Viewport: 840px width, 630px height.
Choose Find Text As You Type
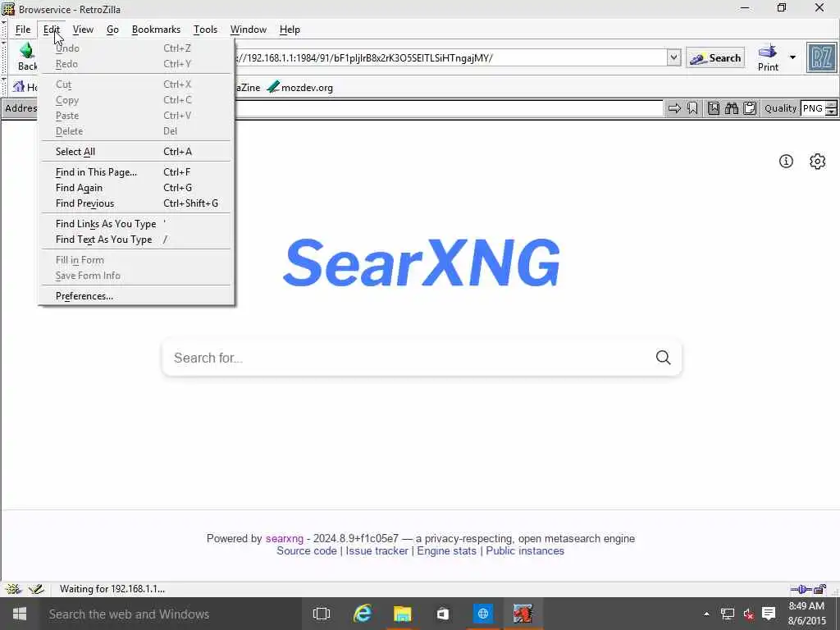point(136,240)
